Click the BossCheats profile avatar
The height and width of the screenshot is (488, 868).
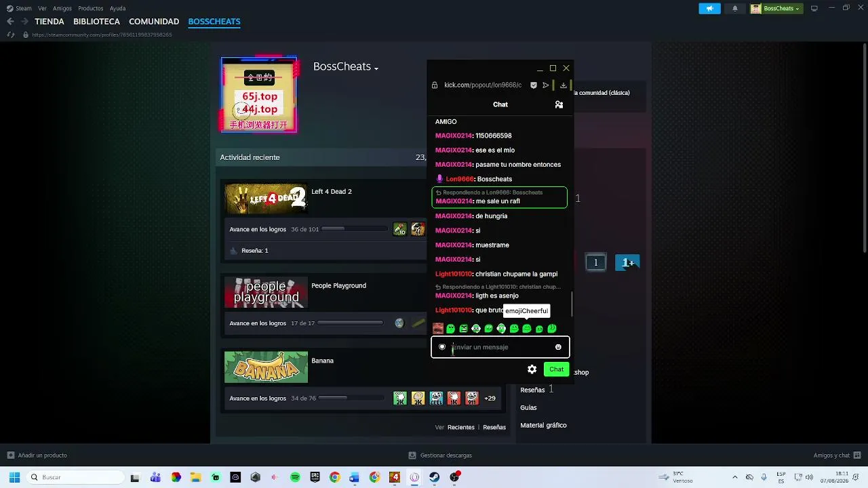pyautogui.click(x=259, y=95)
